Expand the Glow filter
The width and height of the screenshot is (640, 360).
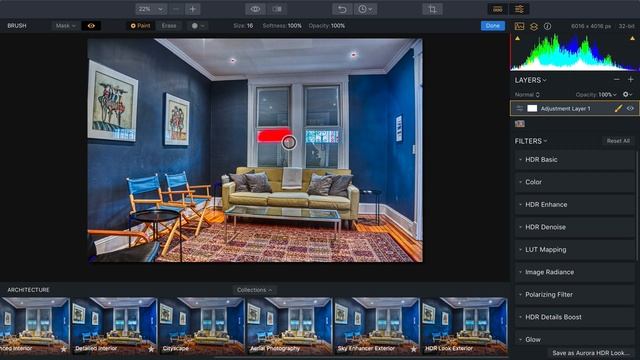[x=575, y=339]
